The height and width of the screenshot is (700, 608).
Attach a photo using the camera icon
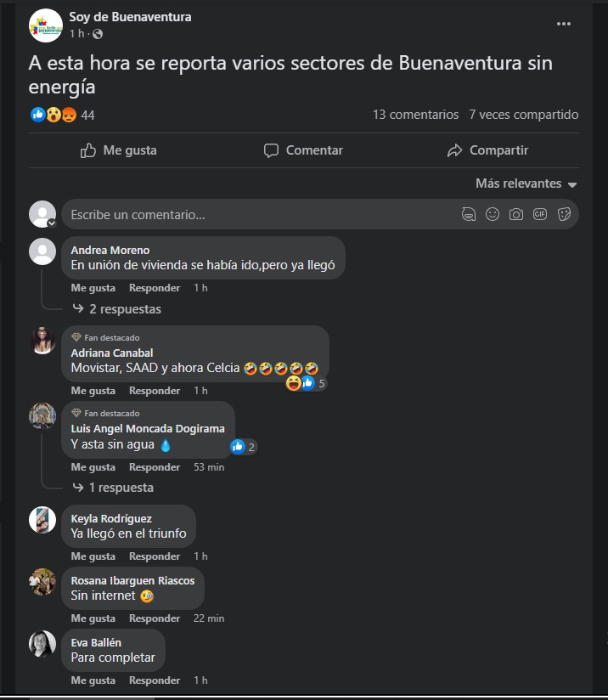(516, 214)
